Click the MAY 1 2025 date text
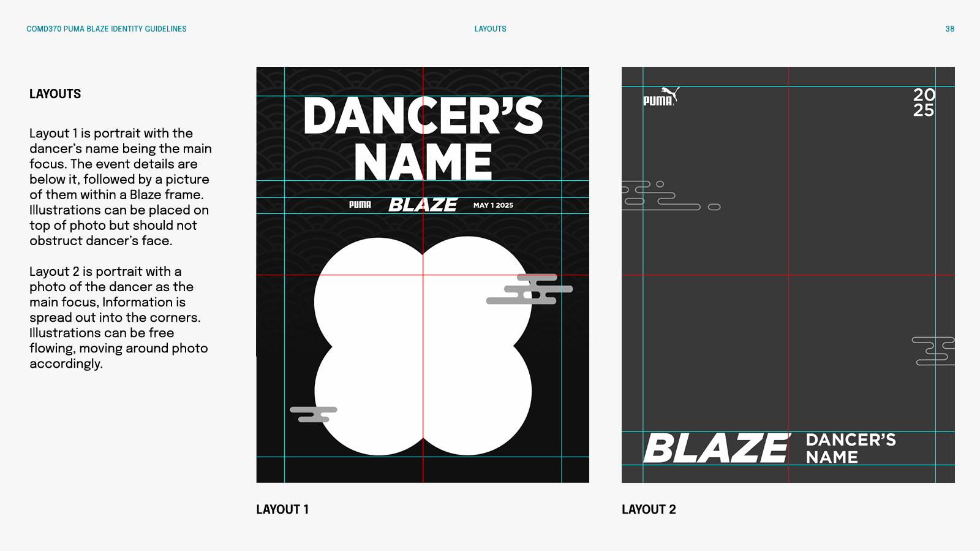The image size is (980, 551). 493,205
